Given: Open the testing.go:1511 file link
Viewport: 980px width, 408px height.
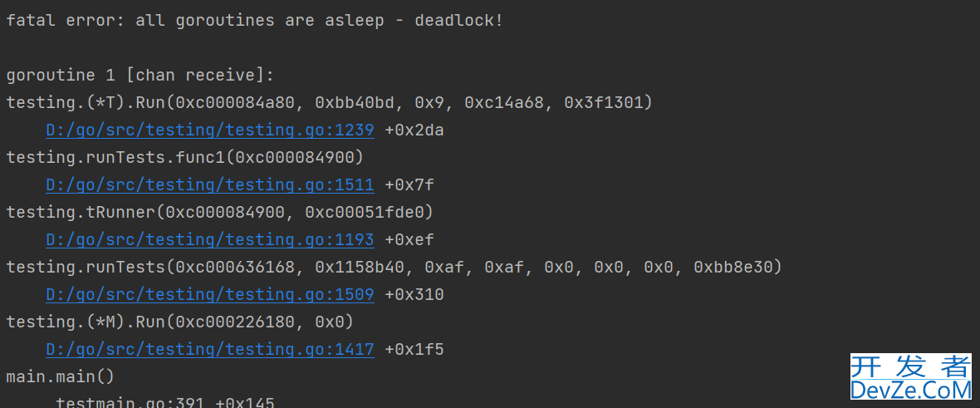Looking at the screenshot, I should [210, 184].
